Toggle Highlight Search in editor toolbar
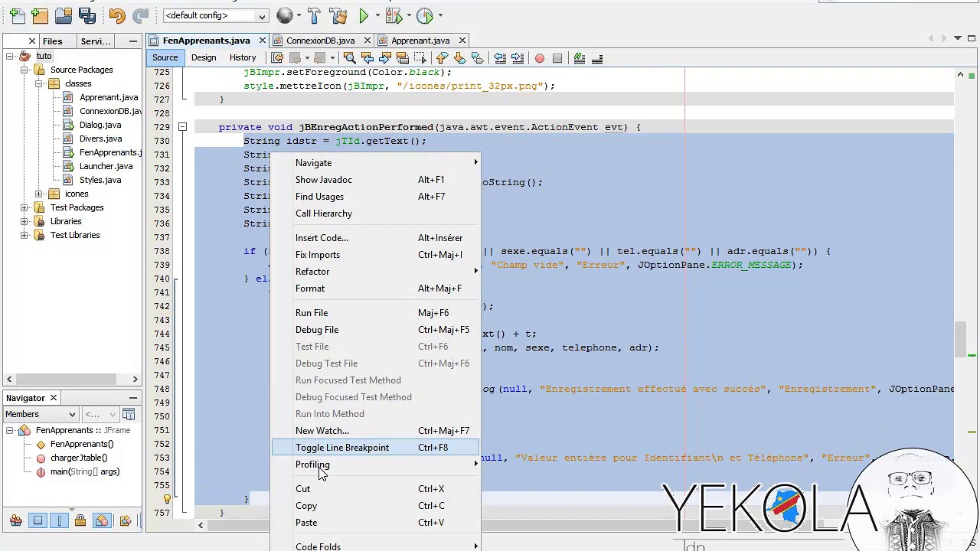980x551 pixels. (x=402, y=57)
